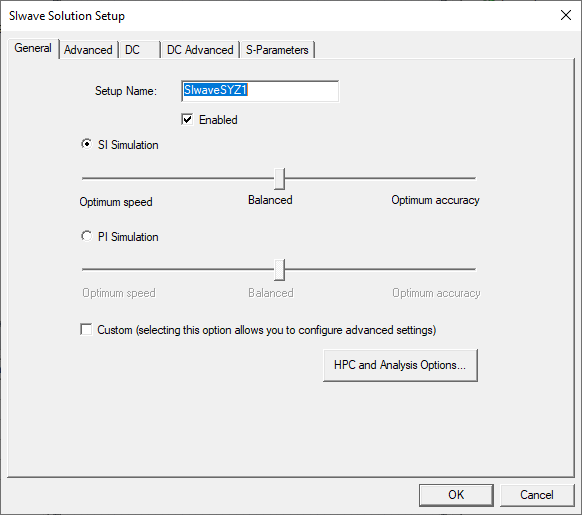Click the SI Simulation slider thumb
Viewport: 582px width, 515px height.
(279, 179)
